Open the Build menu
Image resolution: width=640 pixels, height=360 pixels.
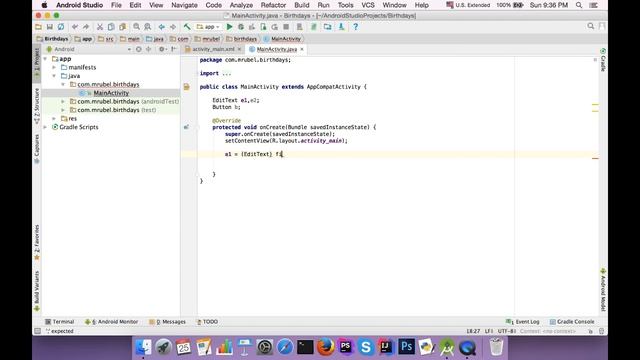(302, 5)
